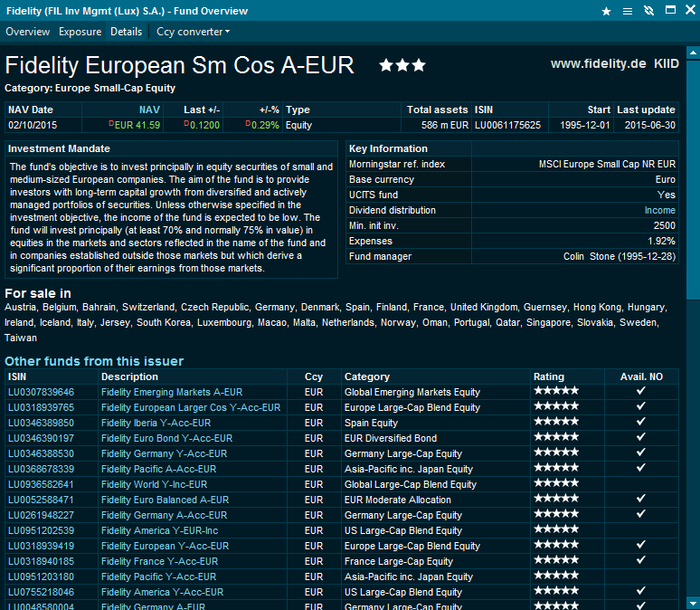Image resolution: width=700 pixels, height=610 pixels.
Task: Open Fidelity Pacific A-Acc-EUR fund
Action: (158, 469)
